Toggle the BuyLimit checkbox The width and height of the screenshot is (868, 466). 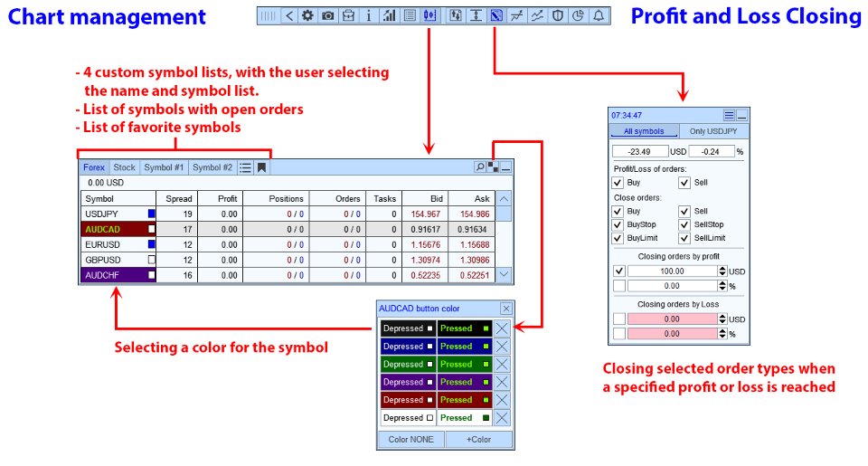coord(618,238)
